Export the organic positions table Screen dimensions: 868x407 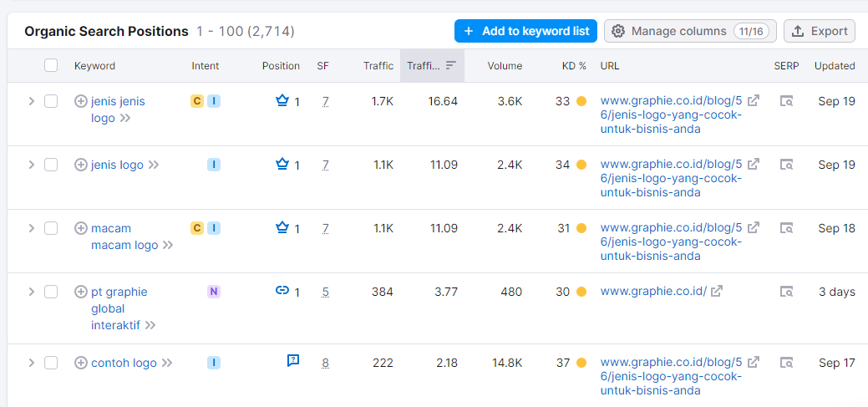coord(820,31)
